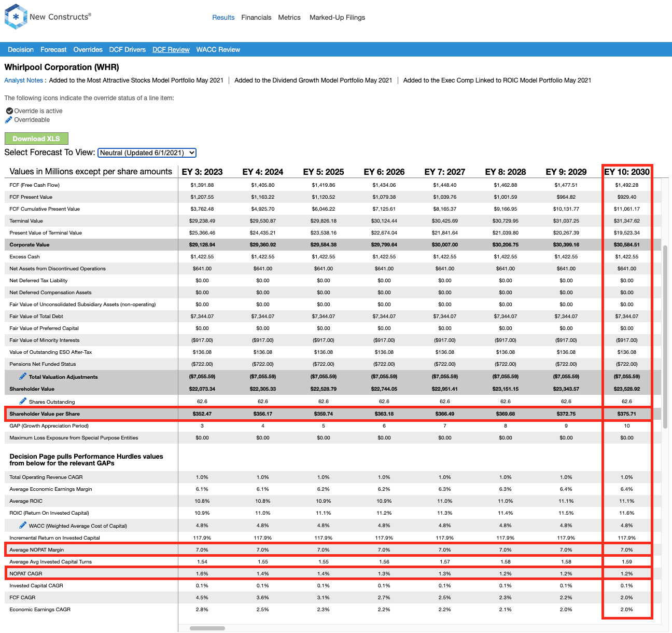Open the Analyst Notes link
This screenshot has width=672, height=633.
click(x=24, y=80)
